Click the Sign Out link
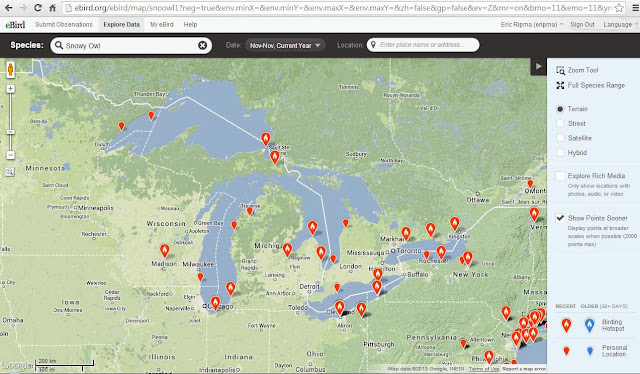 point(582,24)
